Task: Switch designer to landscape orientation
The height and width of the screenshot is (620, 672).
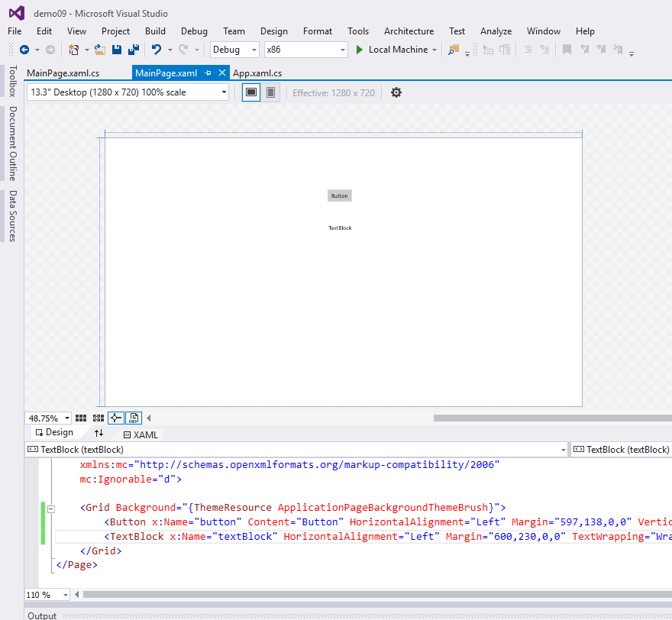Action: tap(250, 92)
